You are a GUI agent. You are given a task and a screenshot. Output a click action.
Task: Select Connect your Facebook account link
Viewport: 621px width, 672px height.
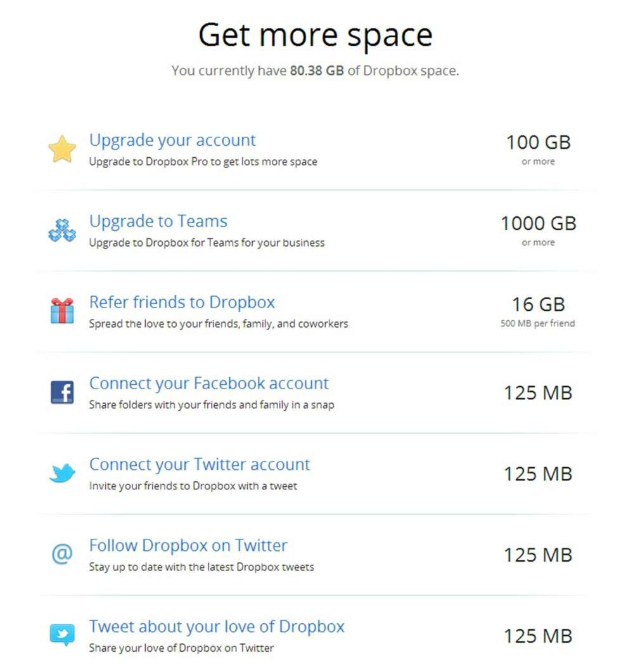pyautogui.click(x=209, y=383)
